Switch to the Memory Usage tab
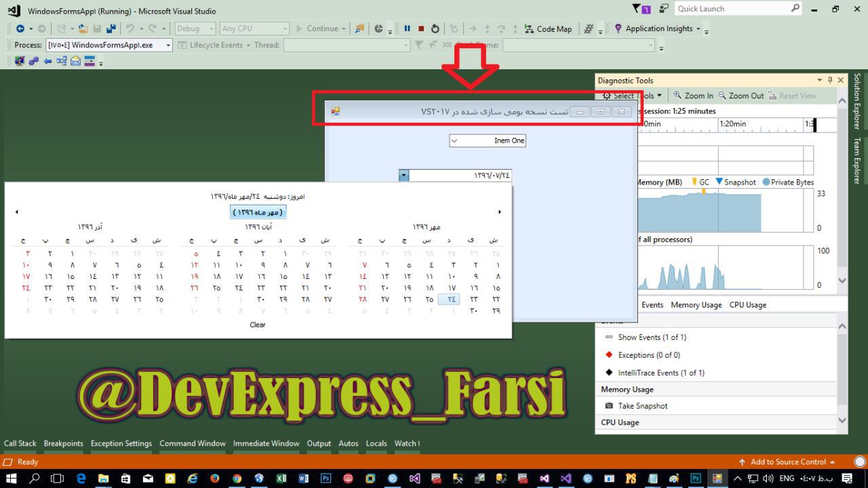Screen dimensions: 868x488 click(696, 305)
